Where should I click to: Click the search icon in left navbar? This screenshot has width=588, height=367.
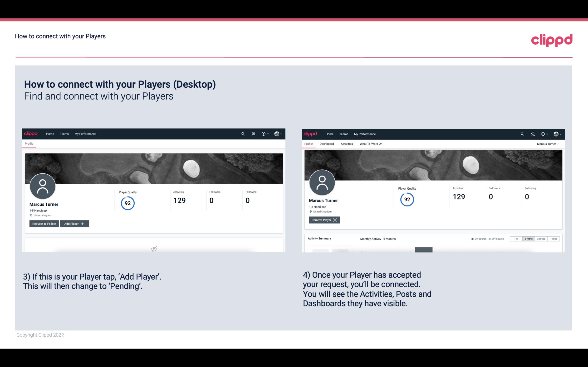(x=243, y=133)
